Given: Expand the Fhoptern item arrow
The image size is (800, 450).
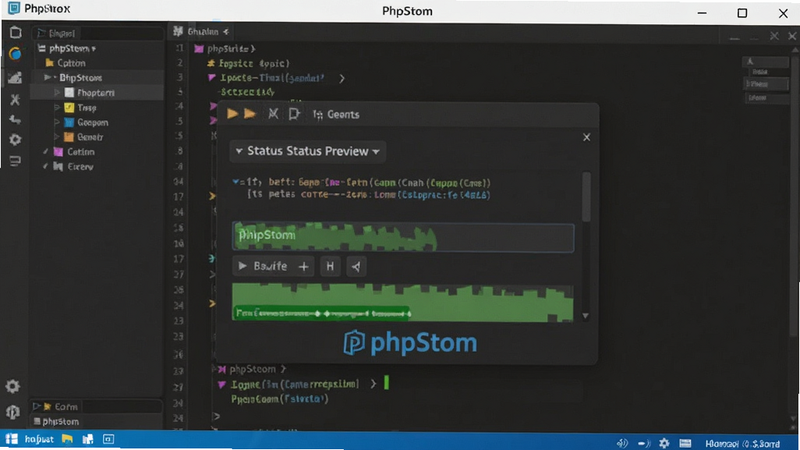Looking at the screenshot, I should point(57,93).
